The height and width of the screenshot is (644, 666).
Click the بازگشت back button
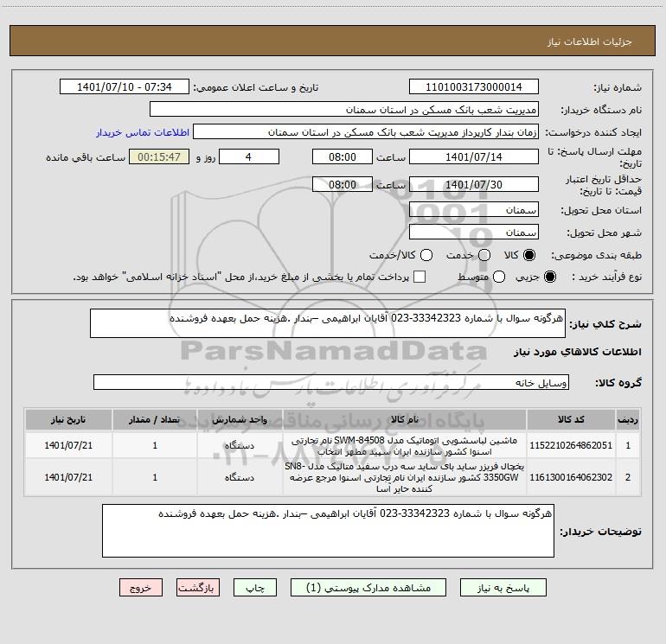point(198,588)
